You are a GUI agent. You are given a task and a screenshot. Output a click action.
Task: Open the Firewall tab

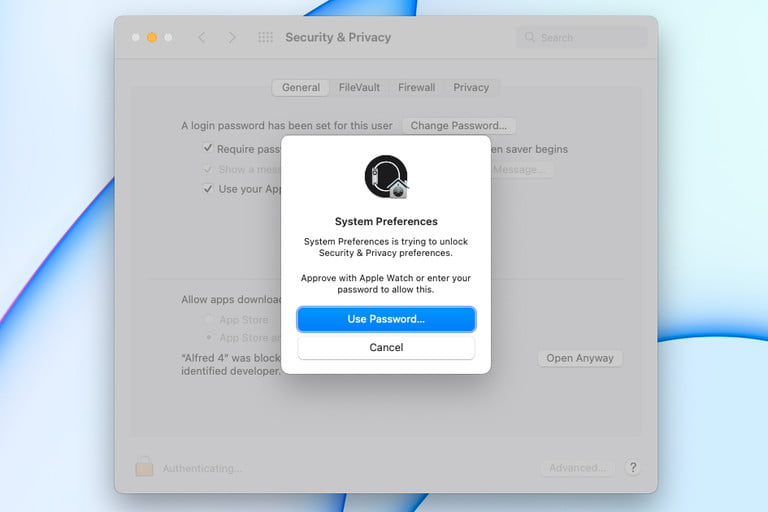tap(416, 87)
